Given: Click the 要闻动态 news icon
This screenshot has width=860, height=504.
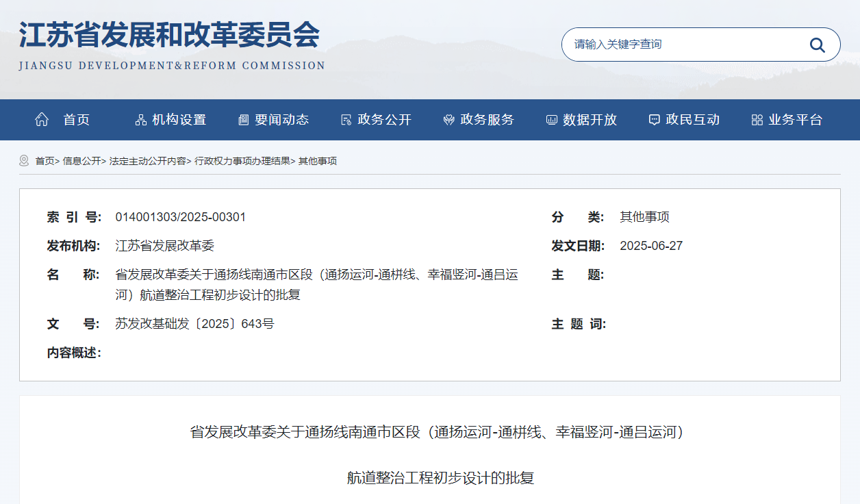Looking at the screenshot, I should tap(243, 120).
